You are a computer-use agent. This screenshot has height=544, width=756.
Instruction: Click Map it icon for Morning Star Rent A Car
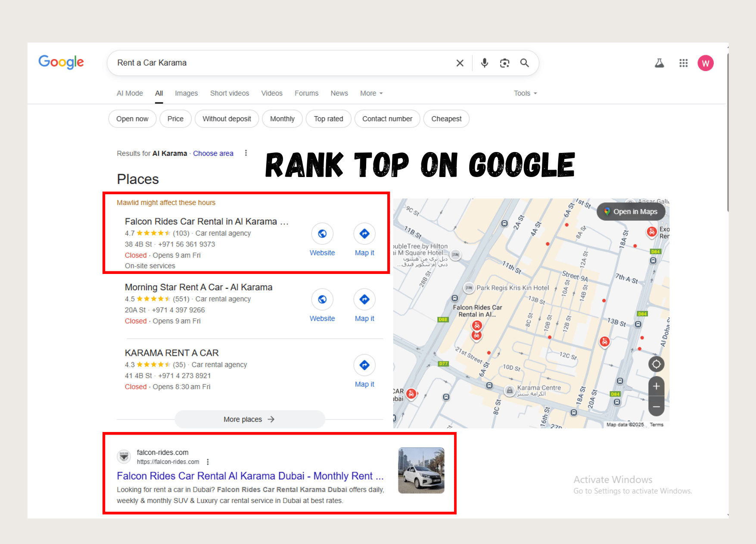pos(364,299)
